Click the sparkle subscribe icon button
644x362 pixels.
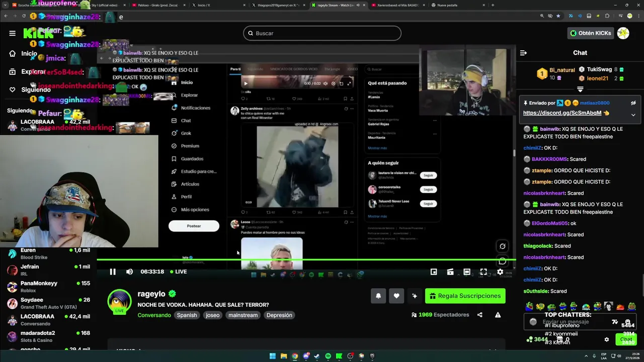pos(415,296)
